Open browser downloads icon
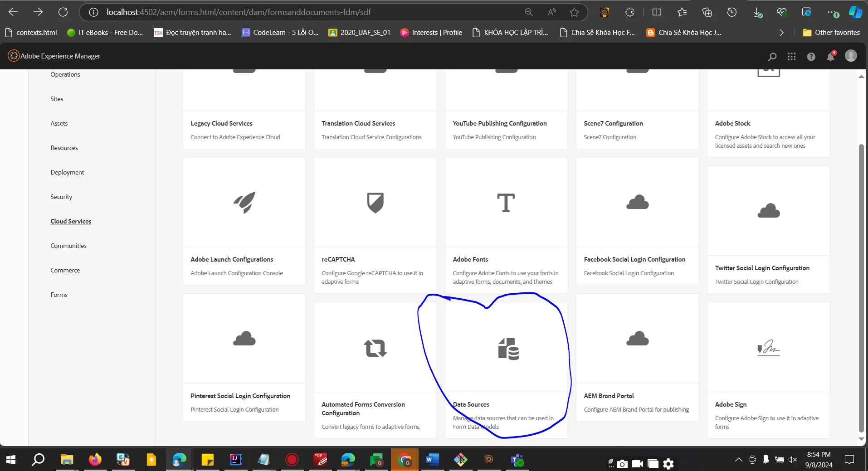The height and width of the screenshot is (471, 868). [757, 13]
